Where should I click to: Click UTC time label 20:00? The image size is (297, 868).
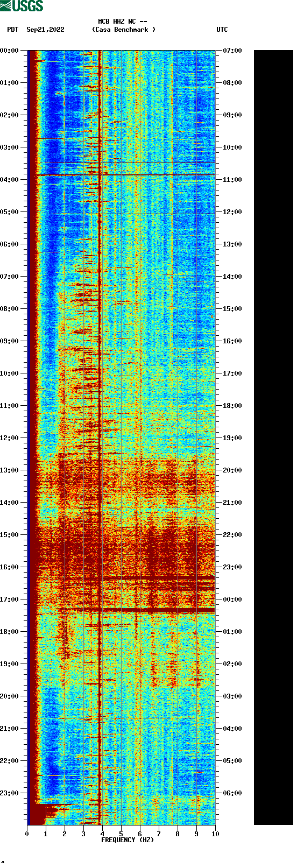click(x=232, y=470)
